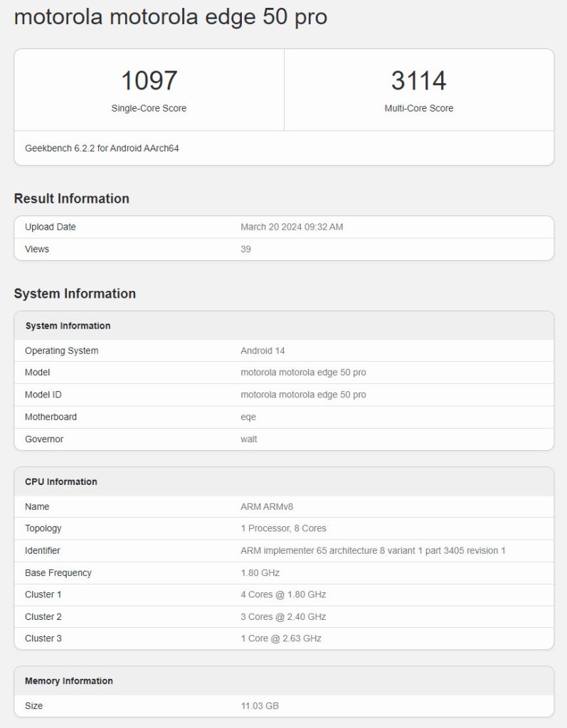Click the 'CPU Information' table header
The image size is (567, 728).
click(284, 482)
